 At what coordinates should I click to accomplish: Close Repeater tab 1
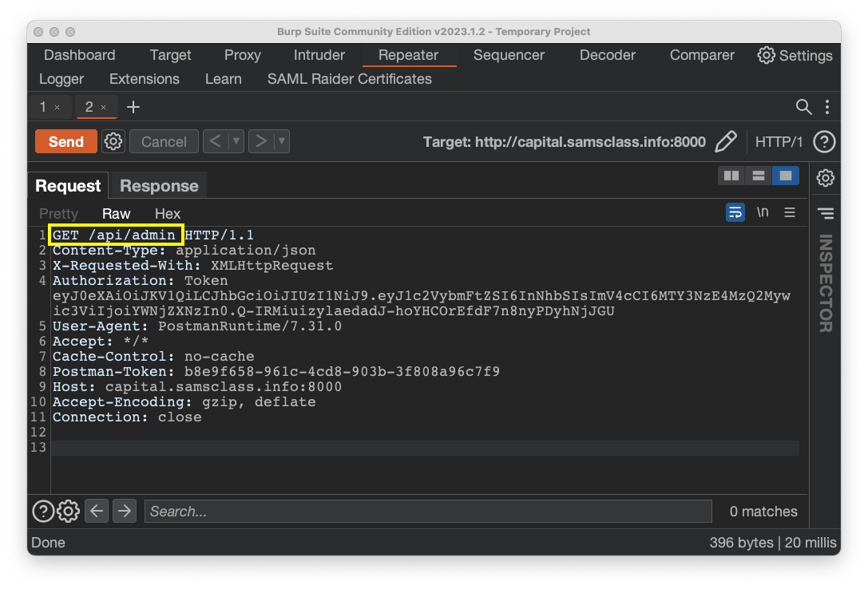click(x=57, y=107)
